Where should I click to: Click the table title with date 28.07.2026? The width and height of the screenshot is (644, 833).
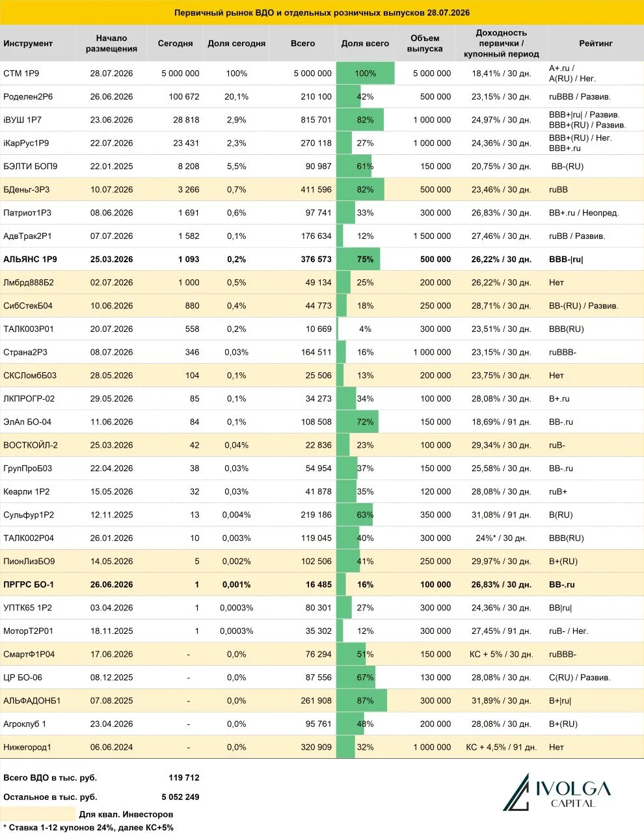tap(322, 12)
